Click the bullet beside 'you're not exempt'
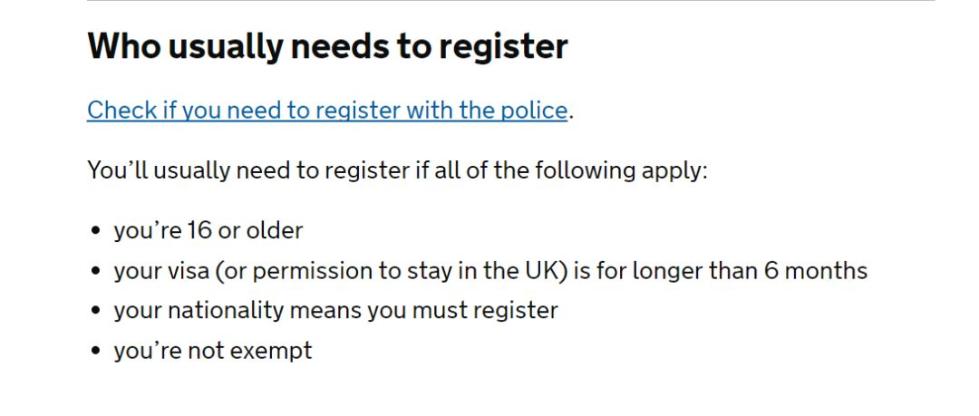 (94, 352)
